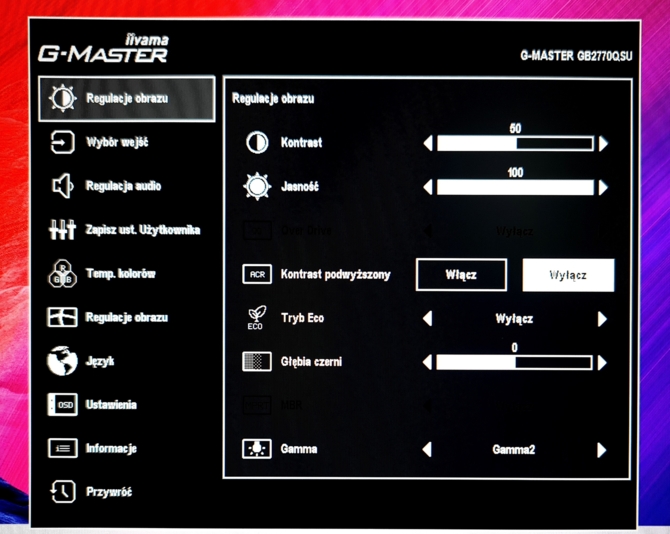Click the Regulacje obrazu panel heading
This screenshot has width=670, height=534.
click(x=273, y=99)
